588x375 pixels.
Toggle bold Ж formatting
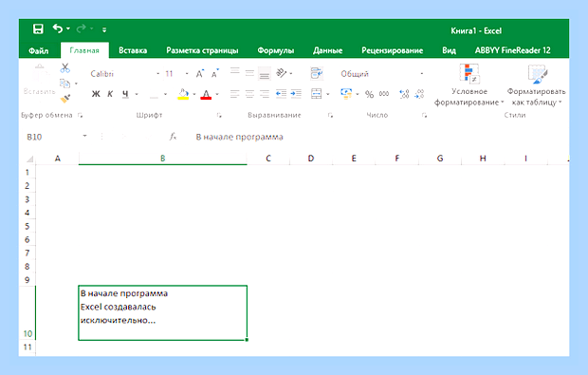(96, 94)
